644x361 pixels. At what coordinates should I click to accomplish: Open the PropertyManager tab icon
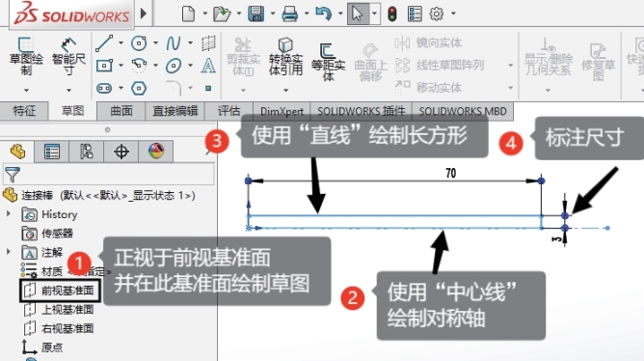click(52, 152)
